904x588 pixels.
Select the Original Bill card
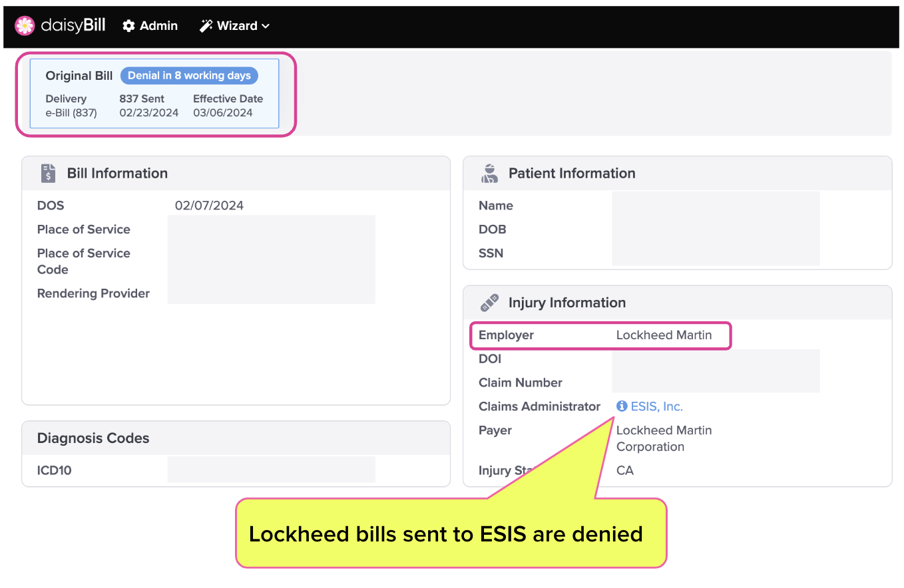(x=154, y=93)
